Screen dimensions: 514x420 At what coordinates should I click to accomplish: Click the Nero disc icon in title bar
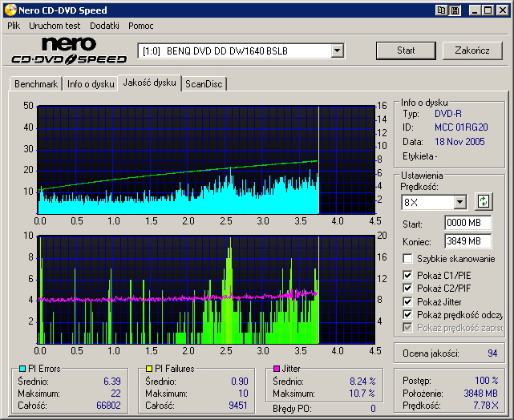coord(10,10)
